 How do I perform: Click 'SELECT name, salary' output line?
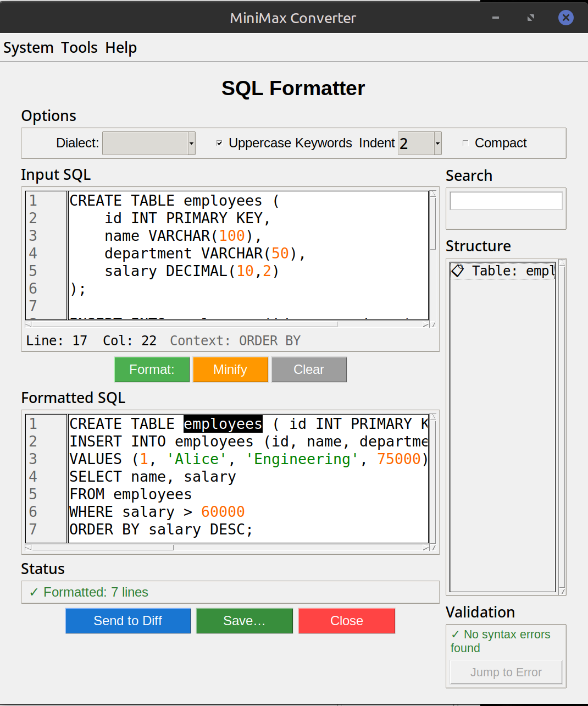pos(153,477)
